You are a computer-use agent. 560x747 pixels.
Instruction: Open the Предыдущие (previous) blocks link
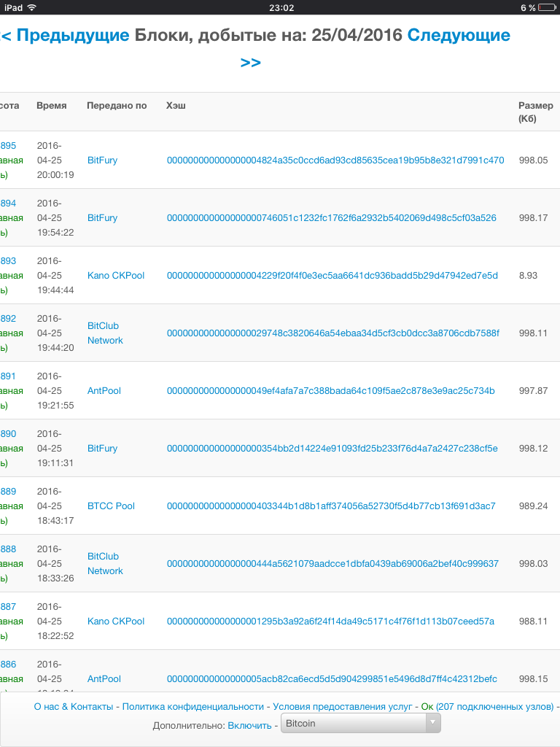click(x=66, y=35)
